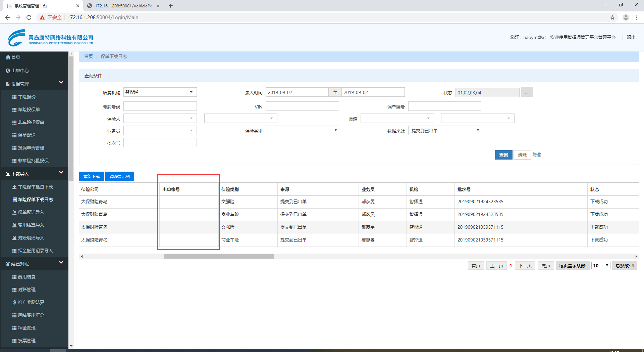
Task: Open 车险保单批量下载 in the sidebar
Action: pos(35,187)
